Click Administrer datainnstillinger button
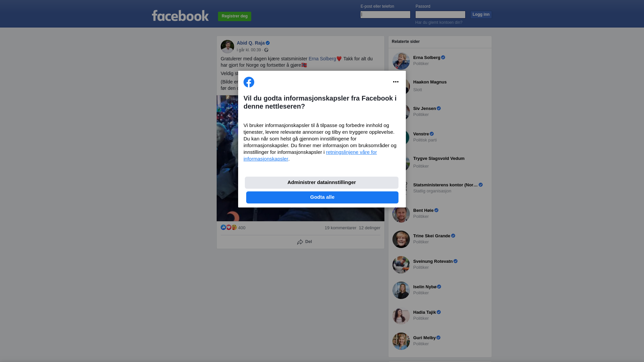This screenshot has width=644, height=362. (x=322, y=183)
